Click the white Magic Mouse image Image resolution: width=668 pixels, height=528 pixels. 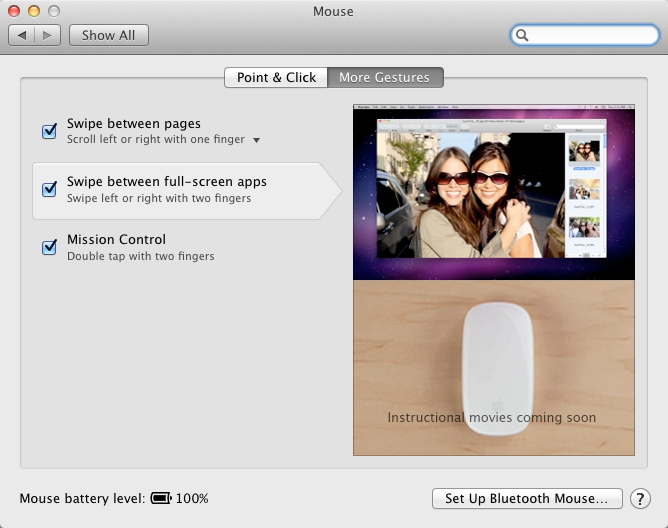[x=497, y=369]
